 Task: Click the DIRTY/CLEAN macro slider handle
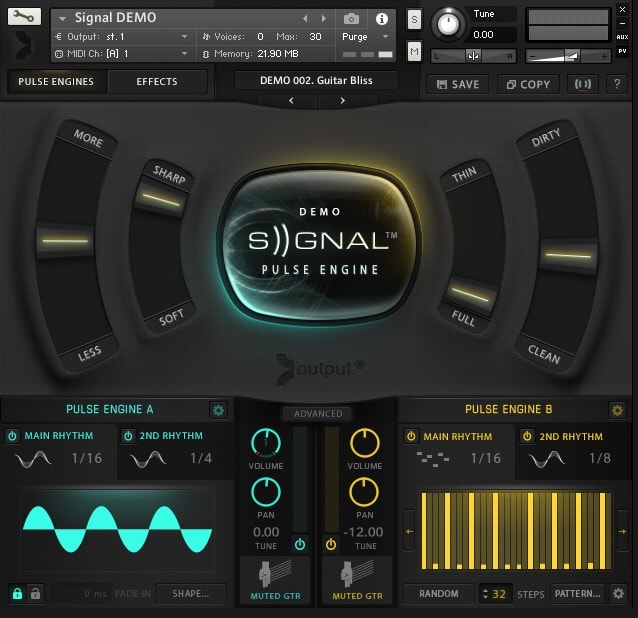click(x=568, y=255)
